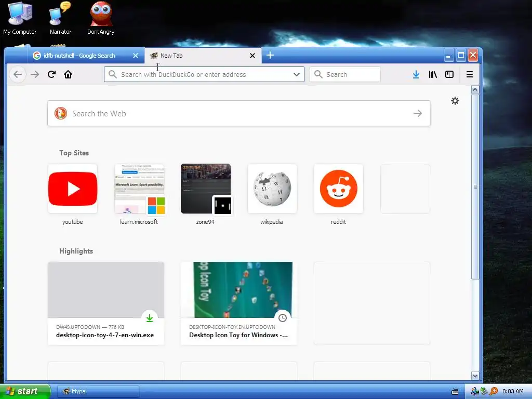Submit web search with arrow button

(418, 113)
